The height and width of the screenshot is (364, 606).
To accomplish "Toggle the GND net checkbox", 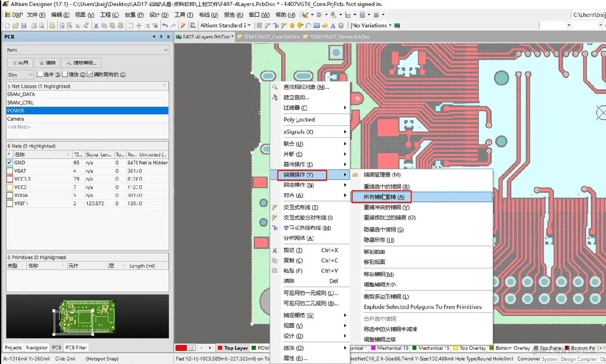I will coord(10,163).
